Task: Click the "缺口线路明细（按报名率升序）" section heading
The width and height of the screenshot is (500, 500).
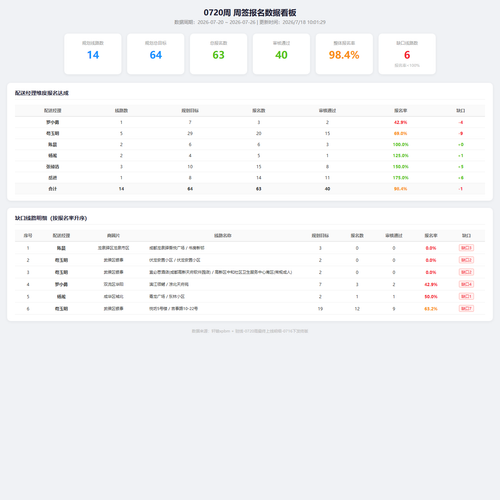Action: [x=51, y=218]
